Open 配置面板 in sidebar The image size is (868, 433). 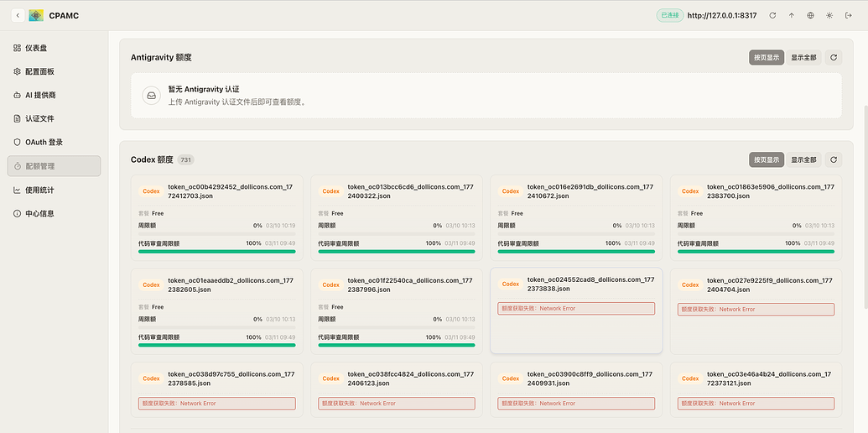[x=54, y=71]
